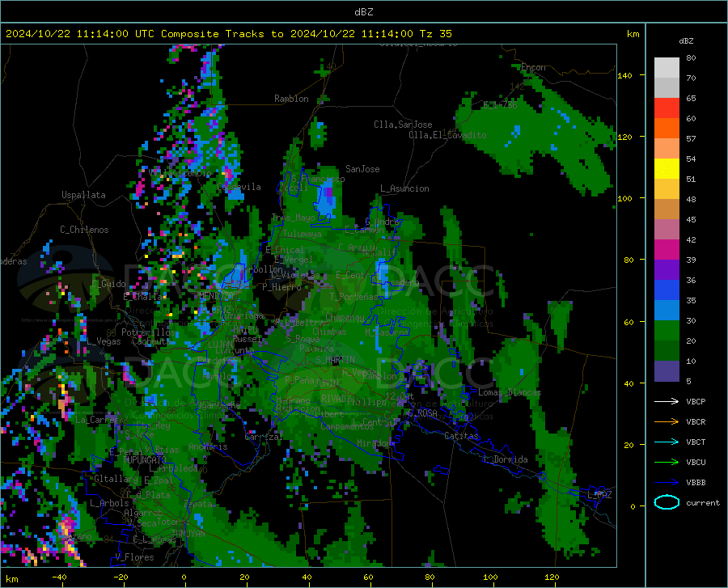
Task: Click the blue VBBB arrow in legend
Action: click(667, 483)
